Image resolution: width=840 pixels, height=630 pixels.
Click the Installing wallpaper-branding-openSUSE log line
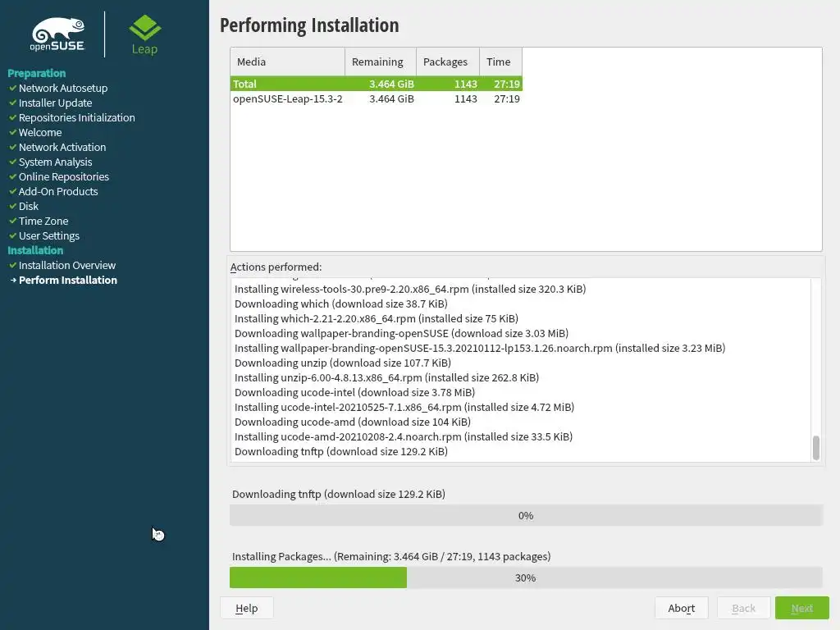pyautogui.click(x=479, y=348)
